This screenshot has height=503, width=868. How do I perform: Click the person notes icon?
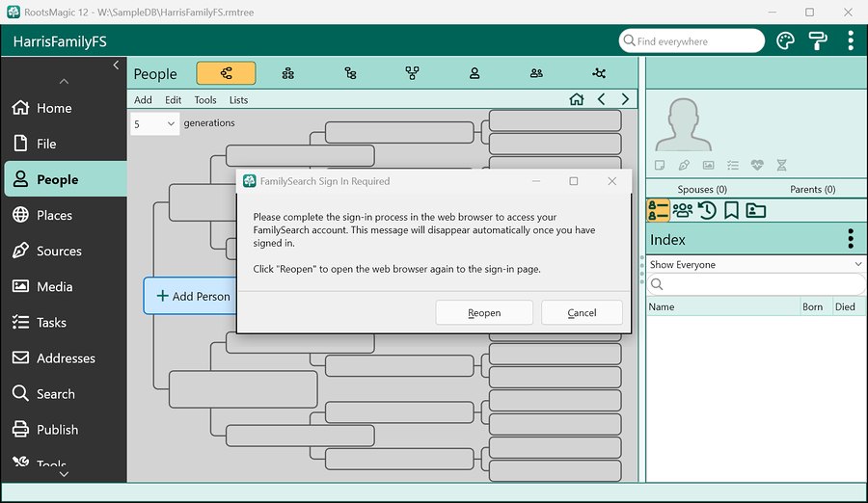point(660,165)
